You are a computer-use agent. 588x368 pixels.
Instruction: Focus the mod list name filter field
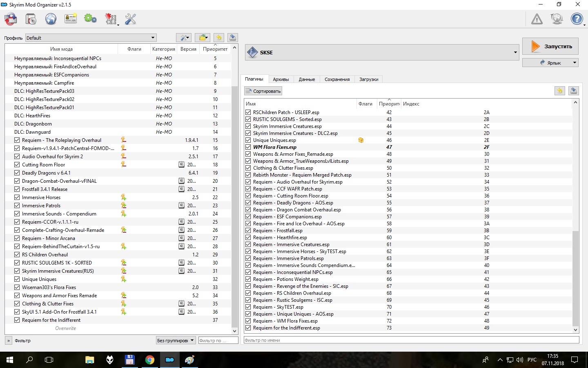tap(218, 340)
